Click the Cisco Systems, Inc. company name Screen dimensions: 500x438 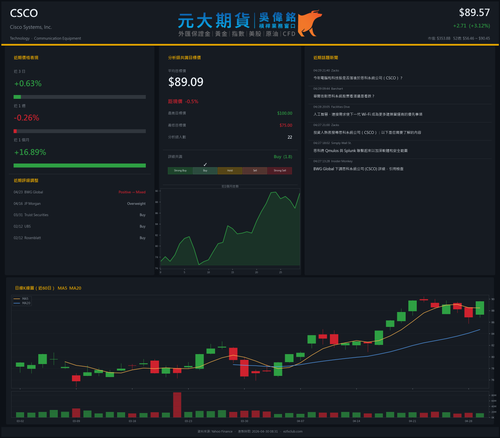point(31,27)
